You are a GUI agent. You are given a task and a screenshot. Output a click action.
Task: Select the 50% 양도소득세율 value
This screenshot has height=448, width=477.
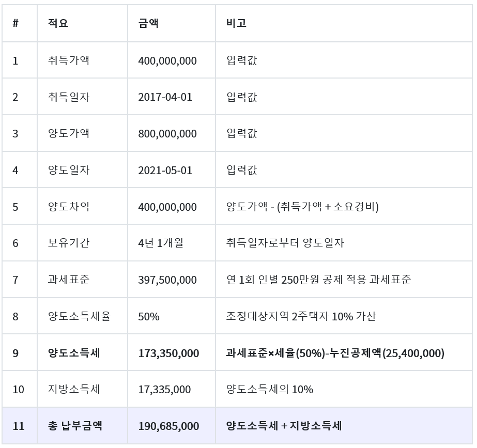149,316
